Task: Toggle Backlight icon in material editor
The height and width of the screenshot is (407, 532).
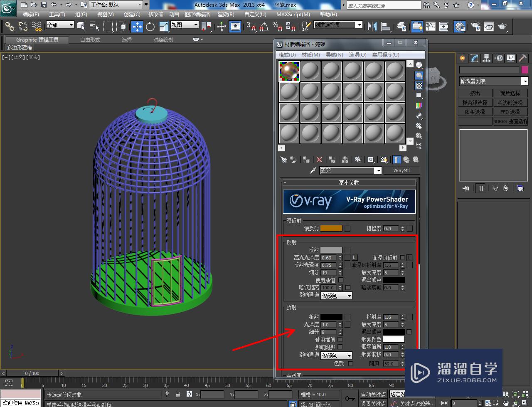Action: coord(419,75)
